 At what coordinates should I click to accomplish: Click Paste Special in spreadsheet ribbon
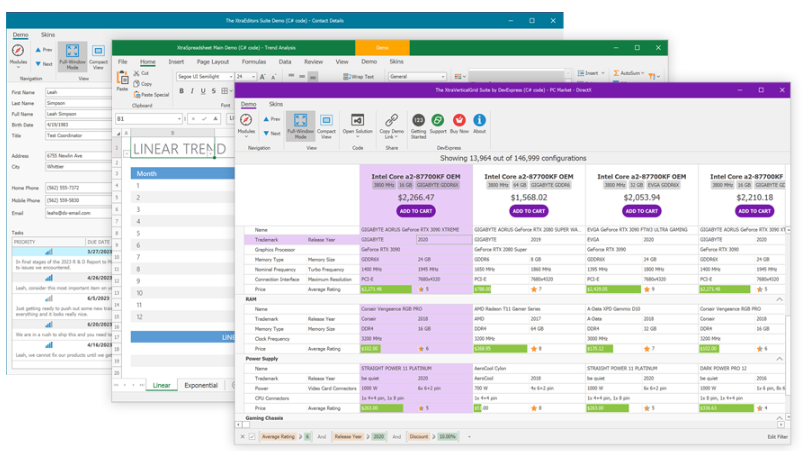(x=151, y=95)
